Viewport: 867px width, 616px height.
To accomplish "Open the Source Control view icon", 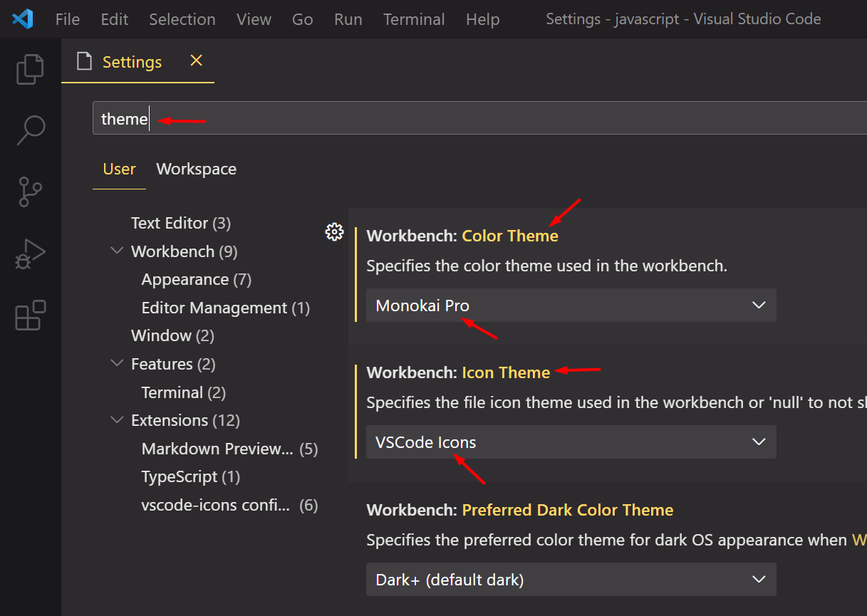I will (x=30, y=192).
